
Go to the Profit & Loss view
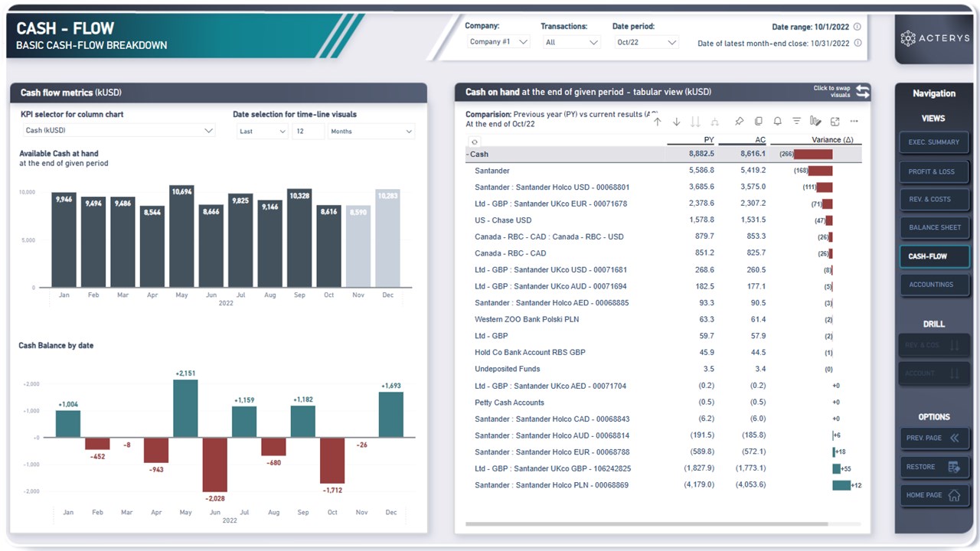point(933,171)
